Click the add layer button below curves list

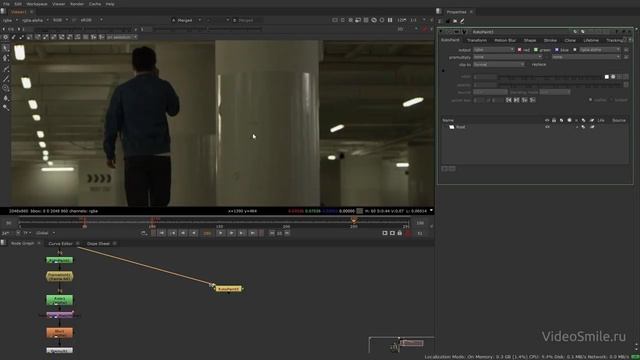tap(445, 169)
